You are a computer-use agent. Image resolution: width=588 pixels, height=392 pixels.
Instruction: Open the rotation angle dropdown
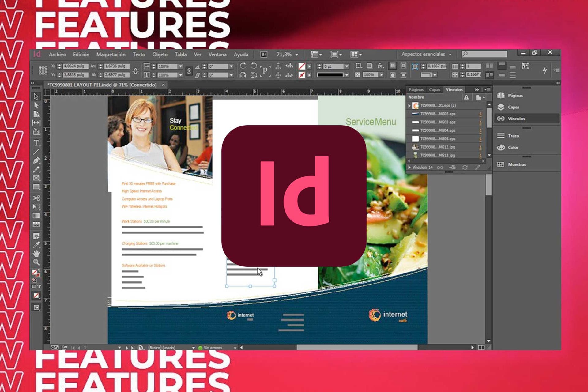pyautogui.click(x=231, y=66)
